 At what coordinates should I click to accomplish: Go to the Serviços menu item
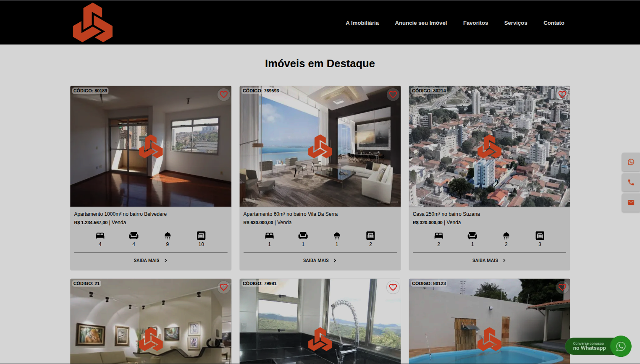(516, 23)
